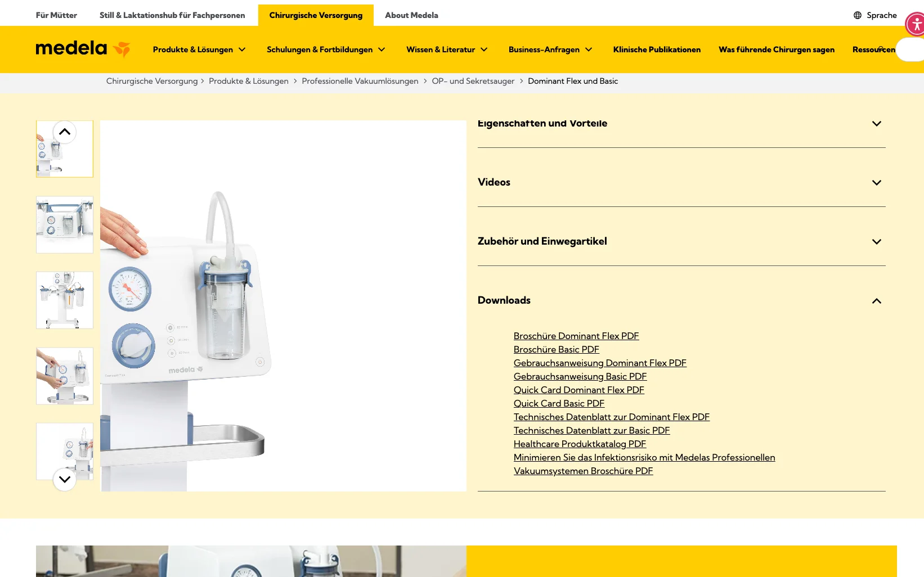Select fourth thumbnail with hands adjusting dial
The image size is (924, 577).
click(x=65, y=376)
